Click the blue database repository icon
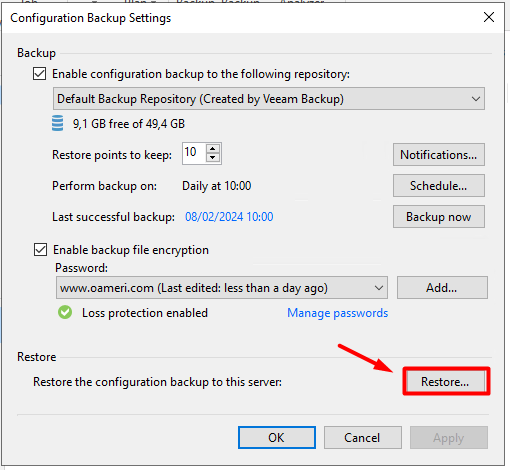 [57, 123]
